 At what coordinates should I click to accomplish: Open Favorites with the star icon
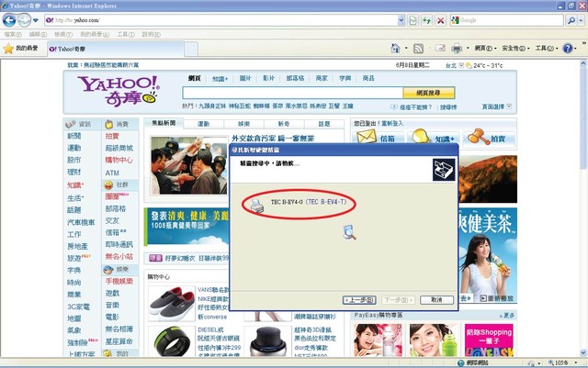tap(8, 49)
